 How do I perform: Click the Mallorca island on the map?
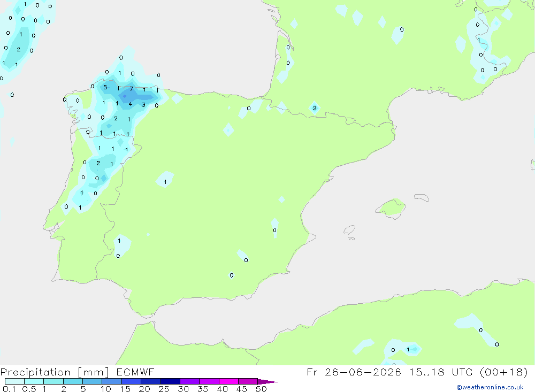[x=392, y=208]
